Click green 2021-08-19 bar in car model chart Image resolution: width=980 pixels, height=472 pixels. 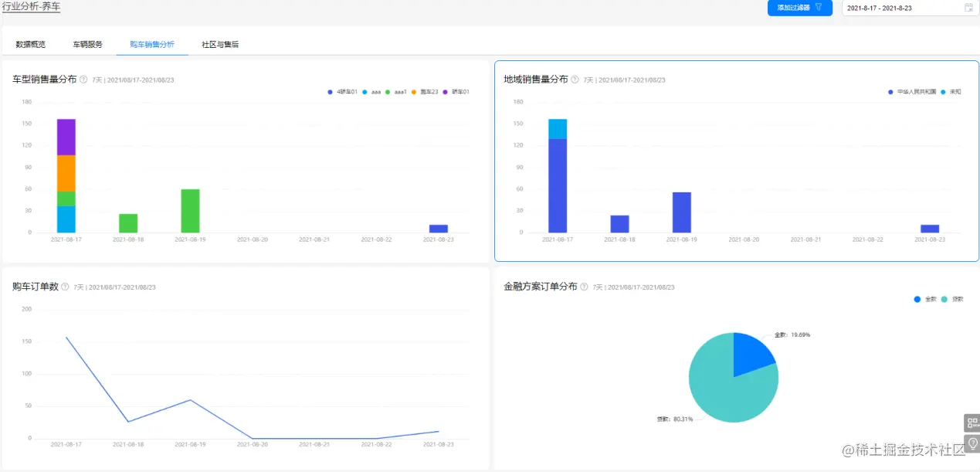click(x=190, y=211)
